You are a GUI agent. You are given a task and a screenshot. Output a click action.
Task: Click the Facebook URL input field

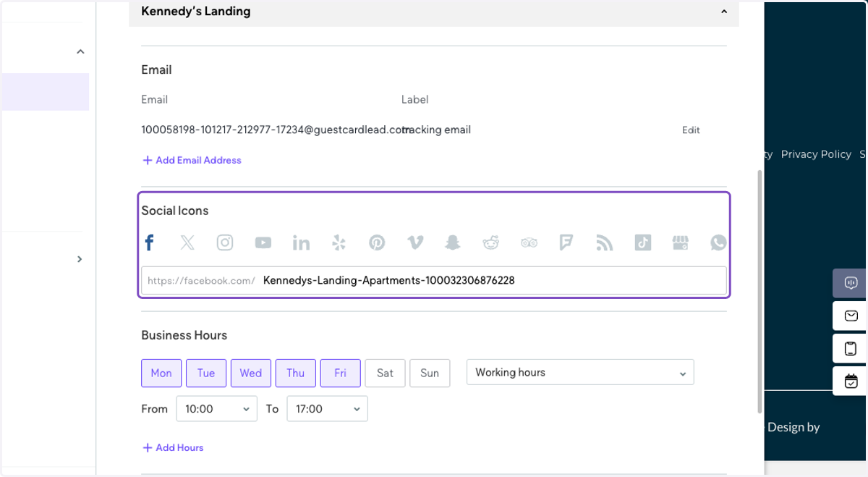pyautogui.click(x=434, y=280)
